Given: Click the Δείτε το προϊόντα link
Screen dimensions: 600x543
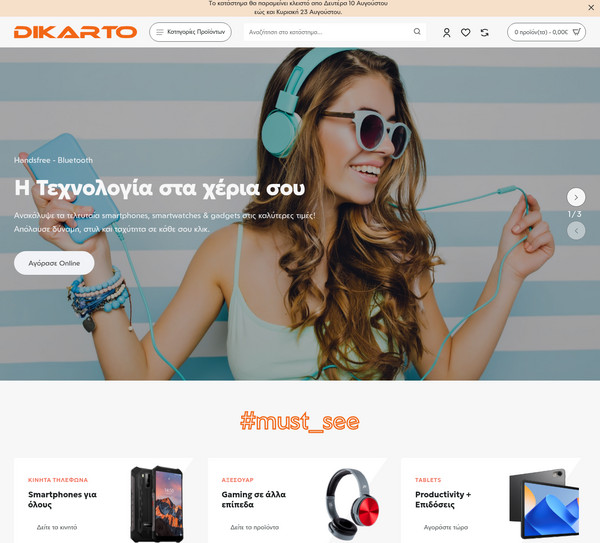Looking at the screenshot, I should click(x=254, y=527).
